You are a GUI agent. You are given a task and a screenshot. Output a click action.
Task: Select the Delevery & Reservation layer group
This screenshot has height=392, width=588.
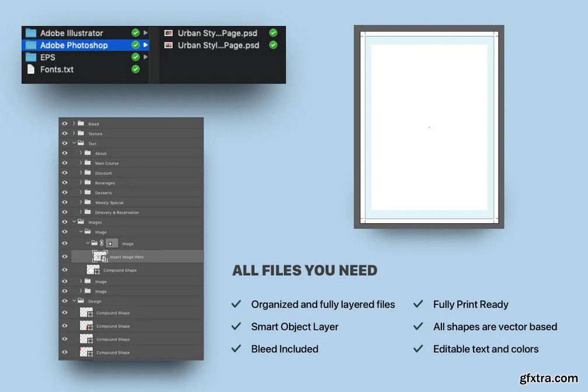tap(117, 213)
